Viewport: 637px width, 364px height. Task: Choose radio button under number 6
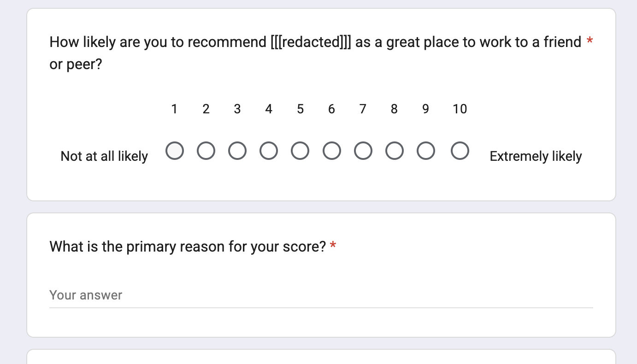pyautogui.click(x=331, y=151)
